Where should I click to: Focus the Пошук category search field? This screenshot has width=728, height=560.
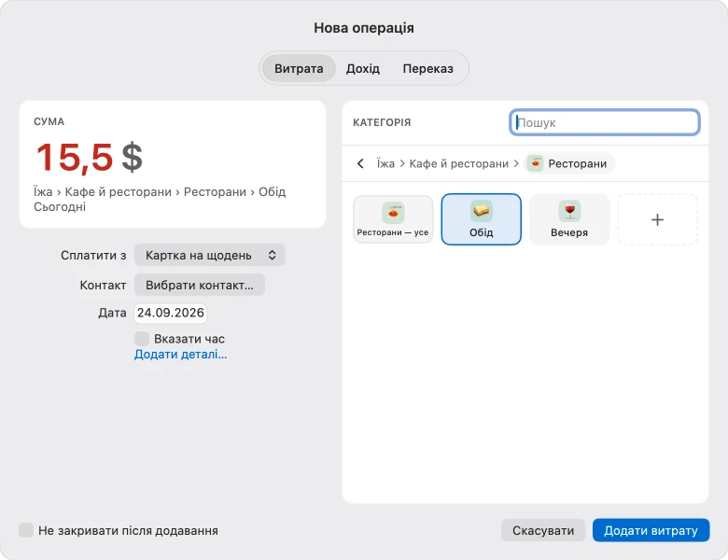pos(605,122)
